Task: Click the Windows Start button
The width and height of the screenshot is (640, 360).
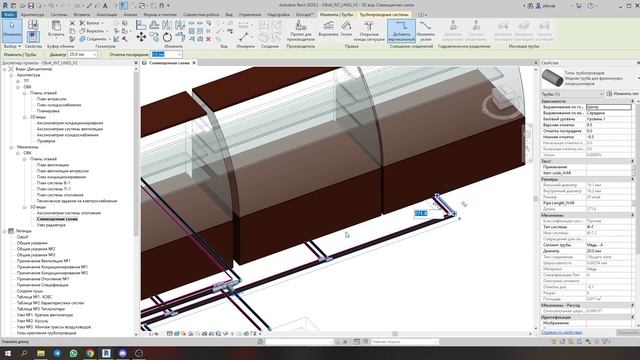Action: pyautogui.click(x=8, y=353)
